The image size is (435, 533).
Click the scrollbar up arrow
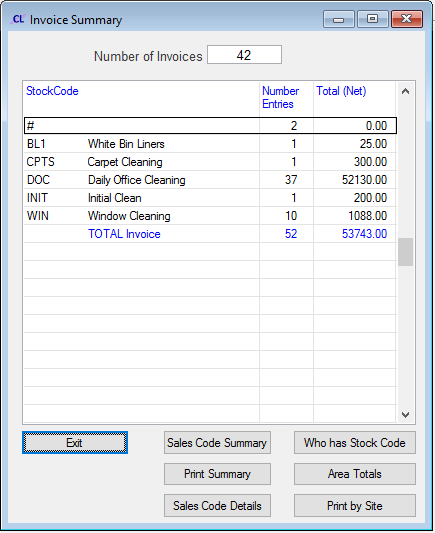pyautogui.click(x=405, y=91)
